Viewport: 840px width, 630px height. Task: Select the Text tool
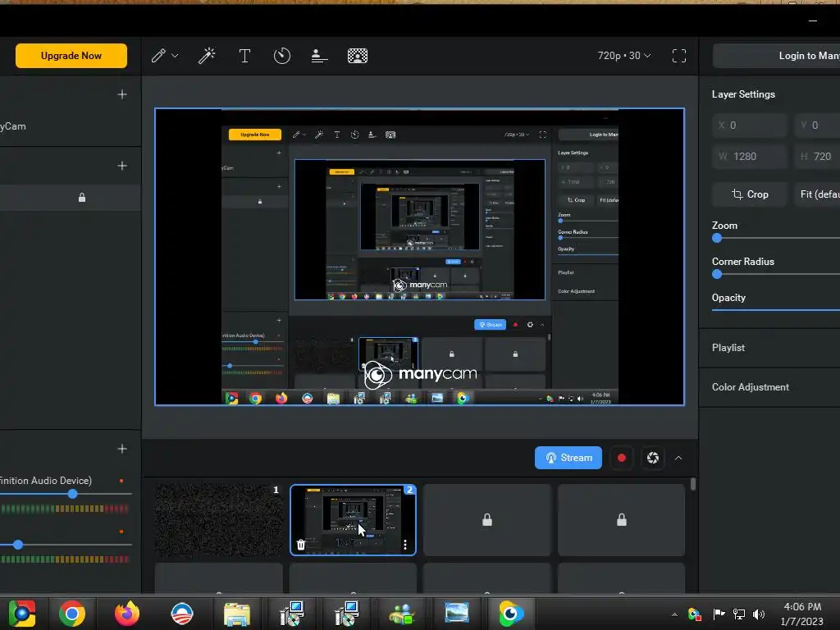point(244,56)
